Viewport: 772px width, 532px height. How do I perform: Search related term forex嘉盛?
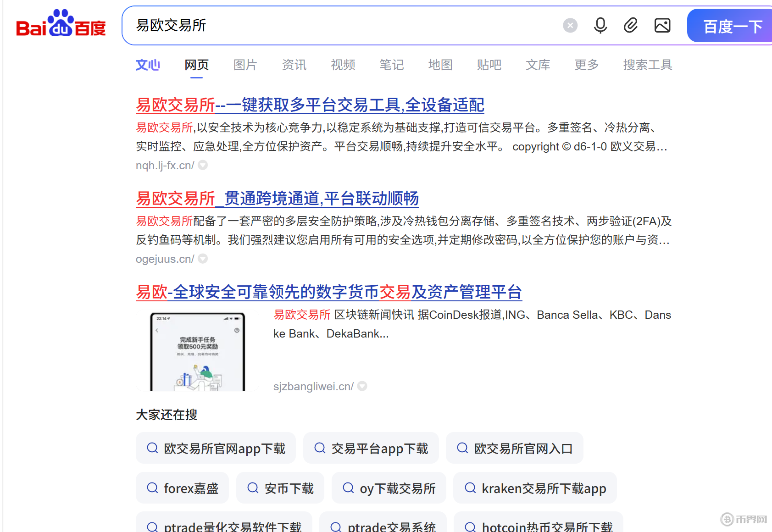pos(182,488)
